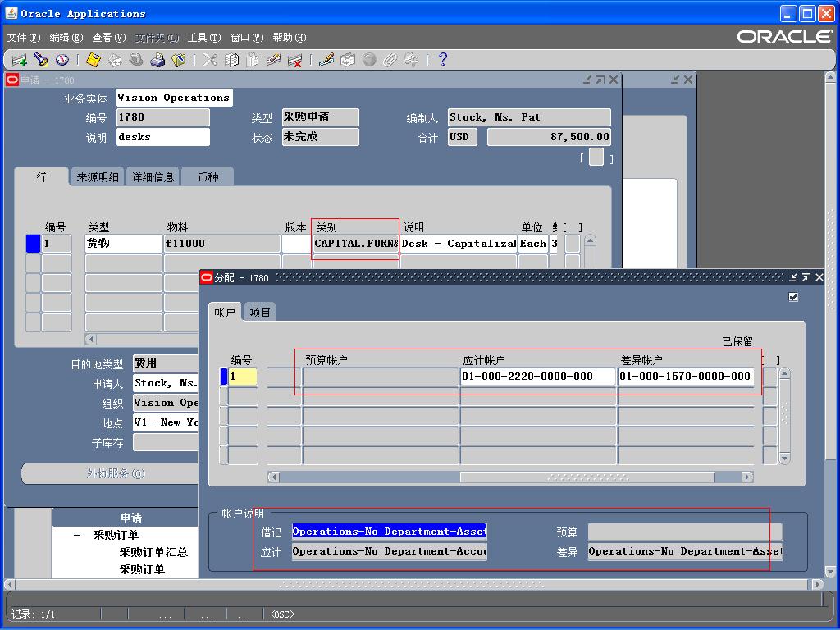This screenshot has height=630, width=840.
Task: Click right arrow of 分配 horizontal scrollbar
Action: tap(746, 477)
